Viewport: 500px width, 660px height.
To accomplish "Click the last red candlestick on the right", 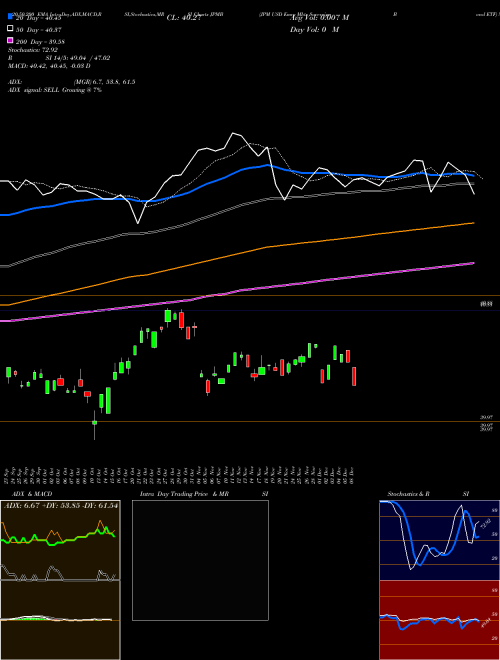I will (x=354, y=376).
